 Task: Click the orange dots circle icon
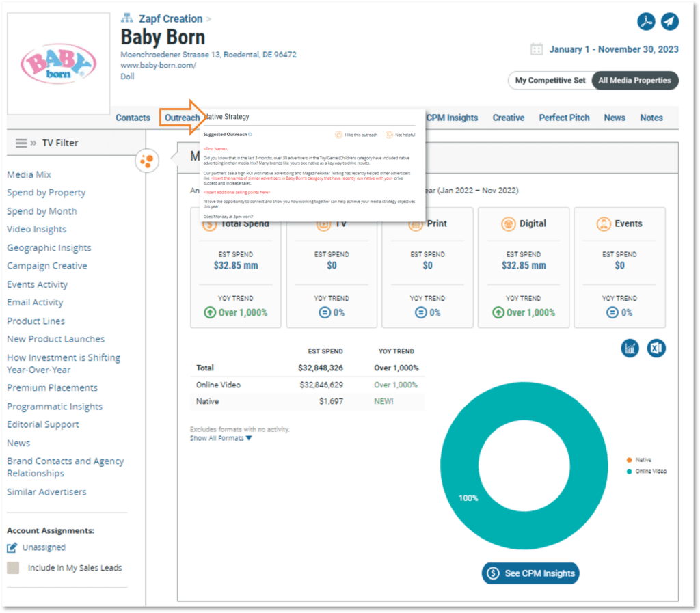point(147,160)
